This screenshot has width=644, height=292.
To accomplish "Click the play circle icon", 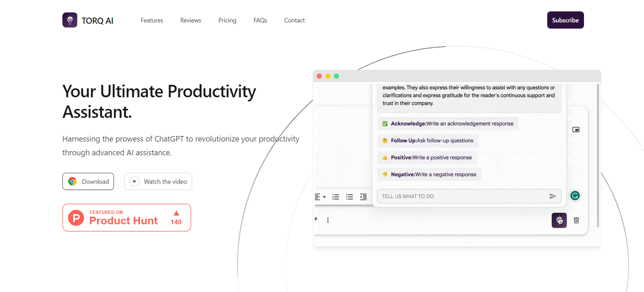I will 134,181.
